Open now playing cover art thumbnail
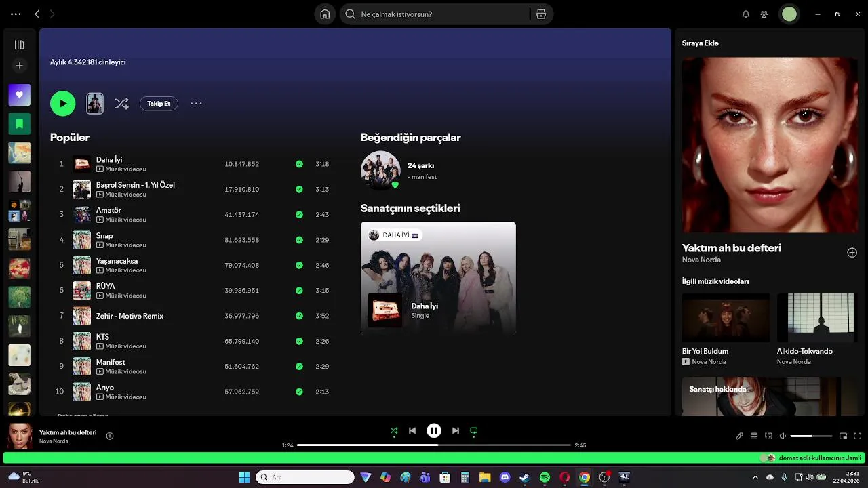The image size is (868, 488). coord(20,436)
